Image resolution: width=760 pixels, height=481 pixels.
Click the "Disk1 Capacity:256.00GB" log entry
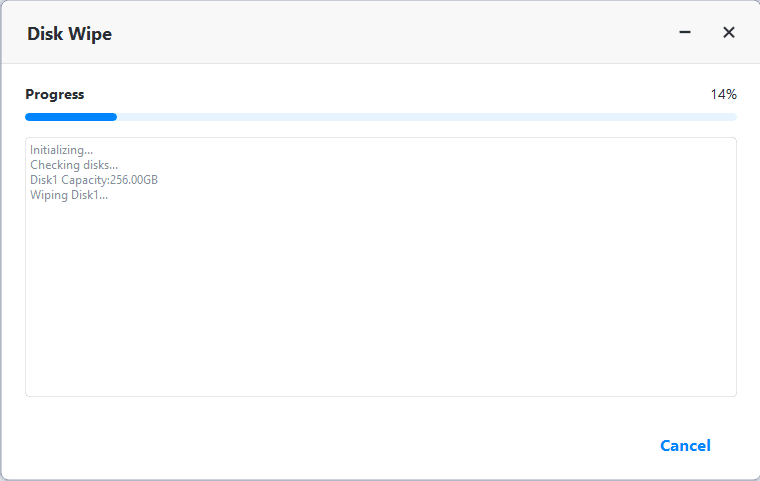point(94,180)
